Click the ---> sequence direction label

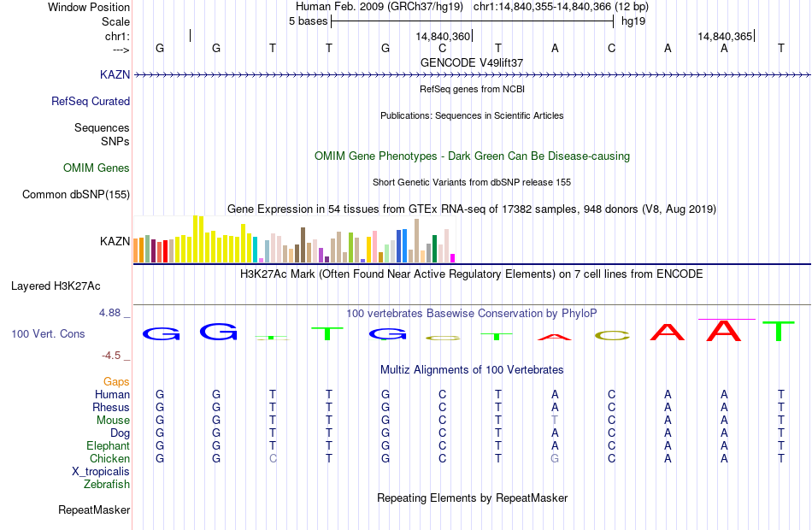pos(121,50)
